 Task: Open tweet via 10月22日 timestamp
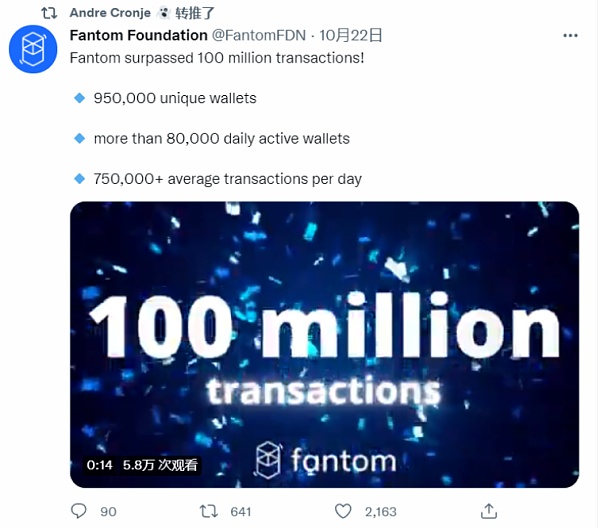(x=351, y=35)
